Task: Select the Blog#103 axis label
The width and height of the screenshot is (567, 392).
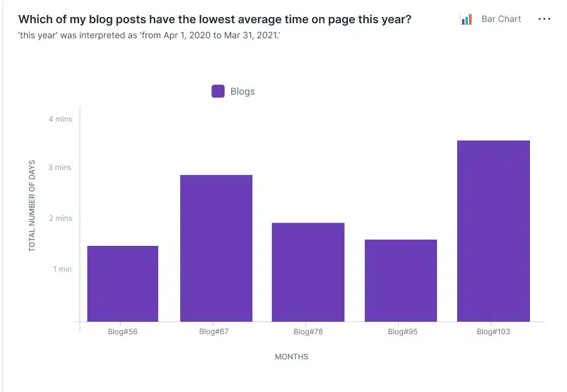Action: coord(493,332)
